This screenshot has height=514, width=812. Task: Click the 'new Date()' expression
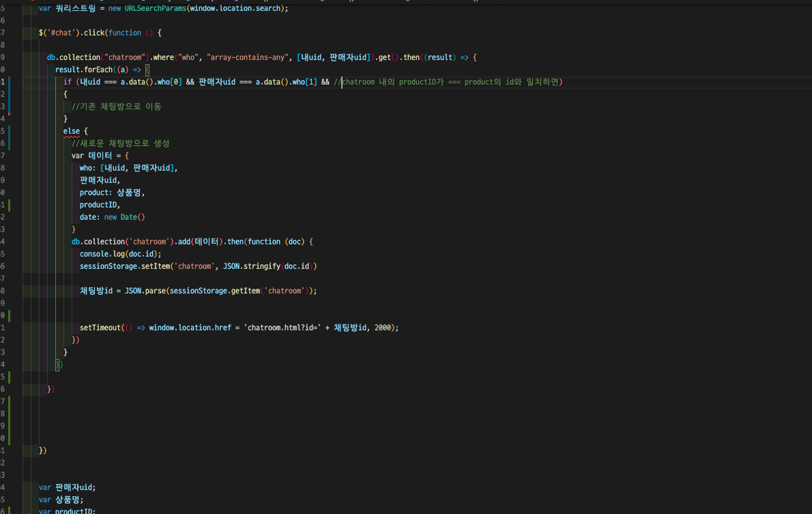(x=123, y=217)
